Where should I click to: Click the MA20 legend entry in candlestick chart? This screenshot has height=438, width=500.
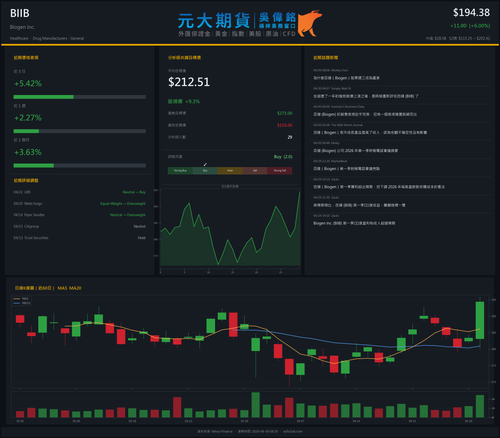tap(22, 303)
